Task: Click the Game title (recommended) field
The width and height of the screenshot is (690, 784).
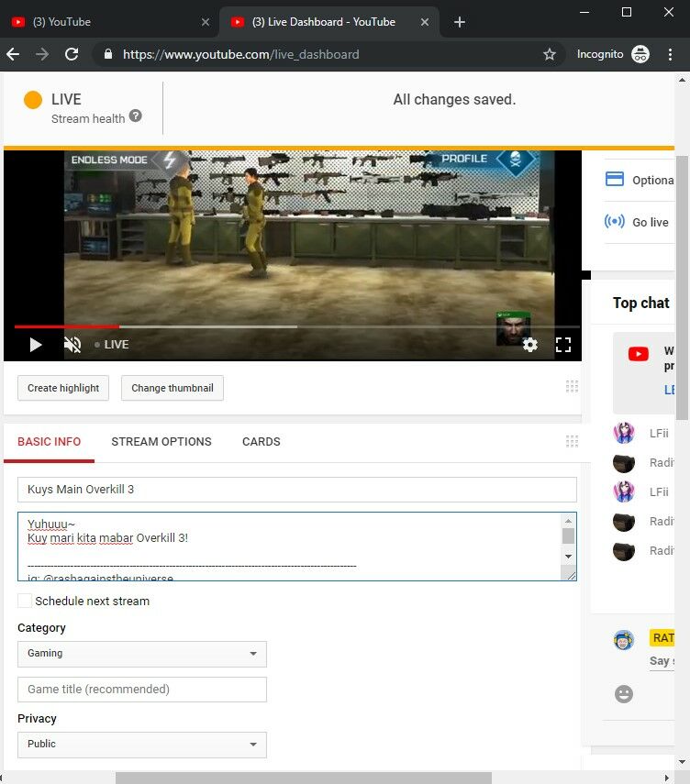Action: pyautogui.click(x=142, y=690)
